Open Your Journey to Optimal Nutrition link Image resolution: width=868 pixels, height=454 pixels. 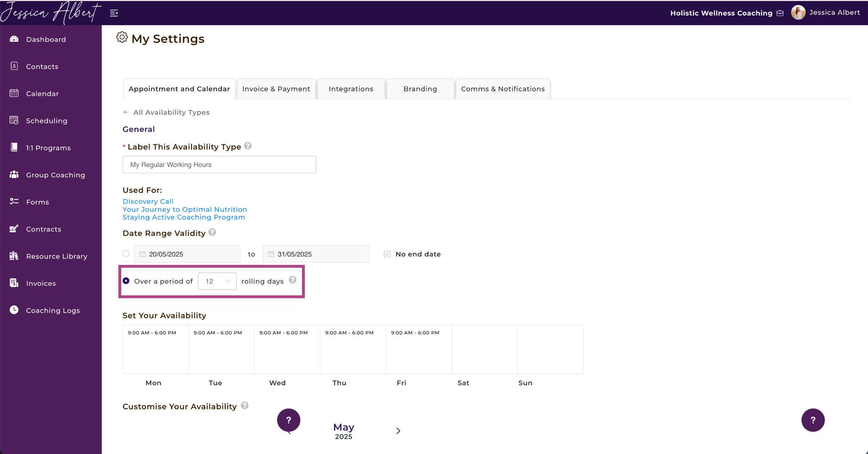(x=185, y=209)
